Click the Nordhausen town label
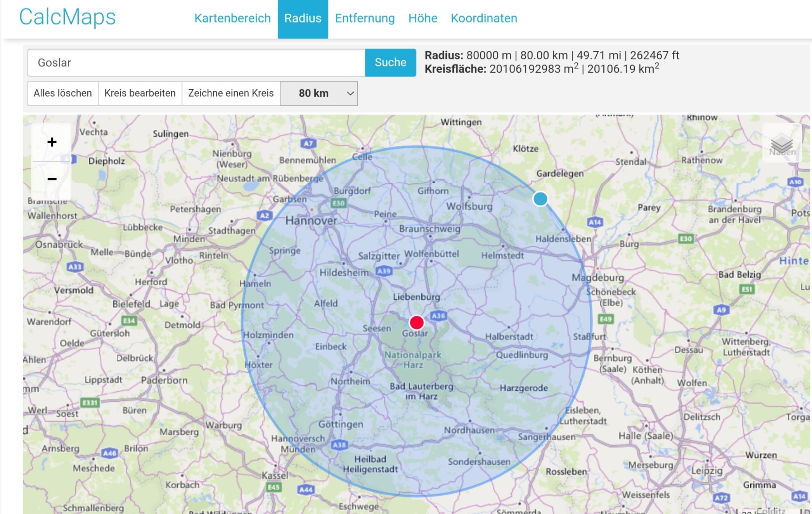The width and height of the screenshot is (812, 514). 469,431
